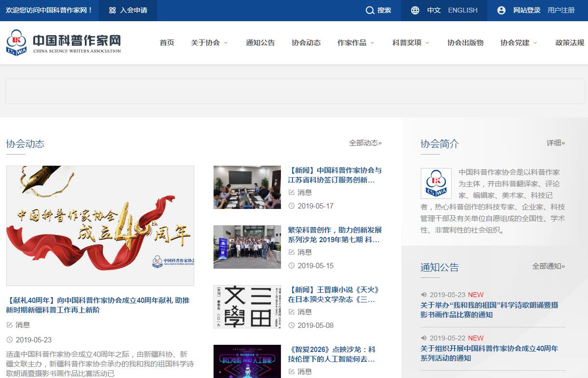
Task: Open 全部动态 link to view all news
Action: click(x=365, y=143)
